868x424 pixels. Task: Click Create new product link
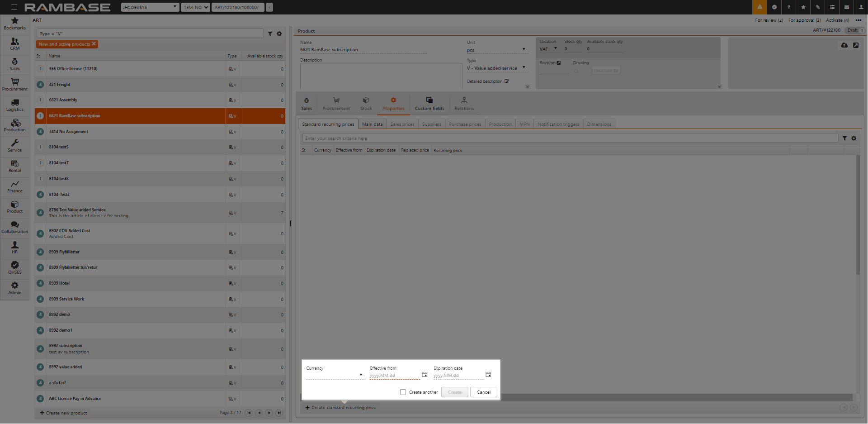63,413
